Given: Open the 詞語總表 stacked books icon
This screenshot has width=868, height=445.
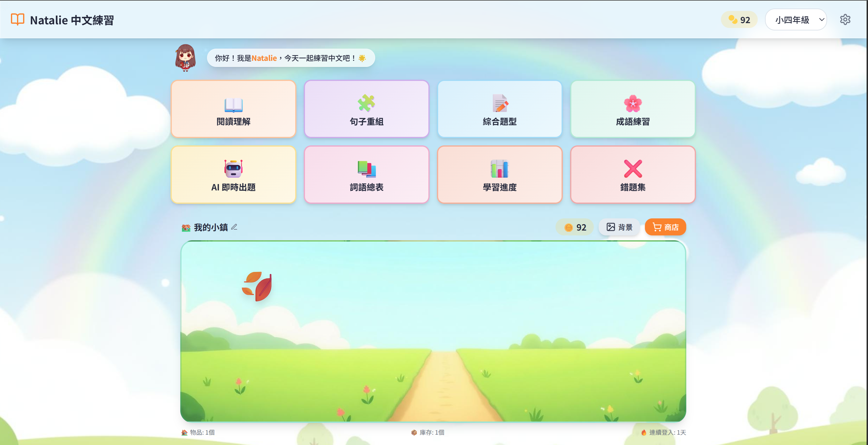Looking at the screenshot, I should pyautogui.click(x=366, y=169).
